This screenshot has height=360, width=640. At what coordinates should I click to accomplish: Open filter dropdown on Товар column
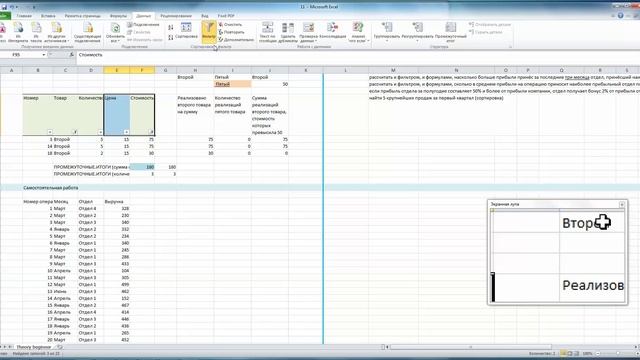coord(75,132)
